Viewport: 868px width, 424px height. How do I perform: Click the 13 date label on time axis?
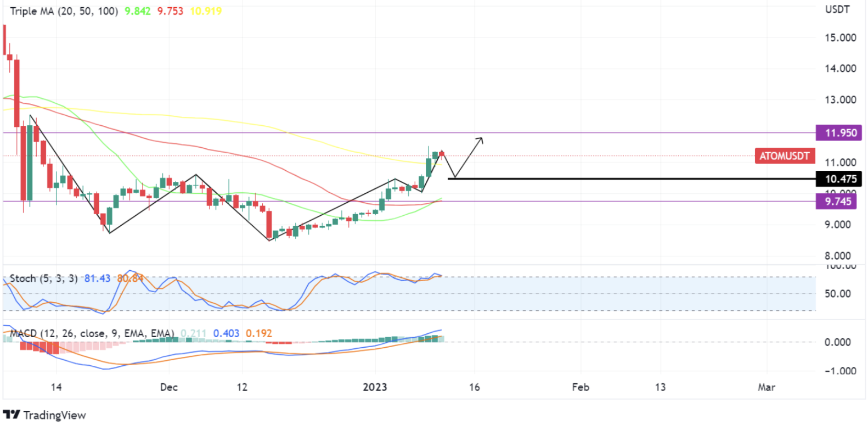660,387
